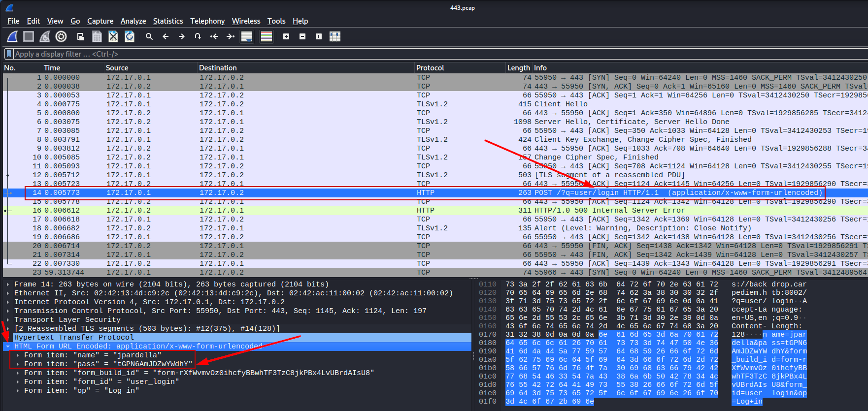868x411 pixels.
Task: Sort by the Time column header
Action: (x=73, y=68)
